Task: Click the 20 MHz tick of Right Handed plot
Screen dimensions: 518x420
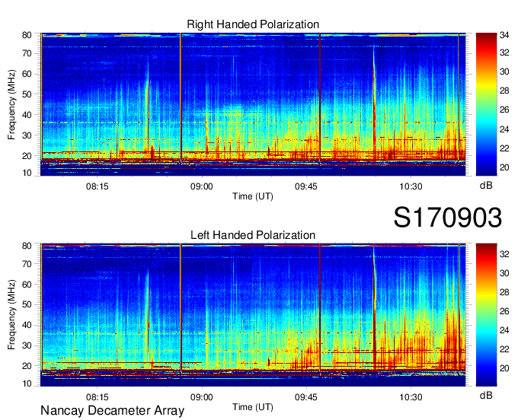Action: (27, 156)
